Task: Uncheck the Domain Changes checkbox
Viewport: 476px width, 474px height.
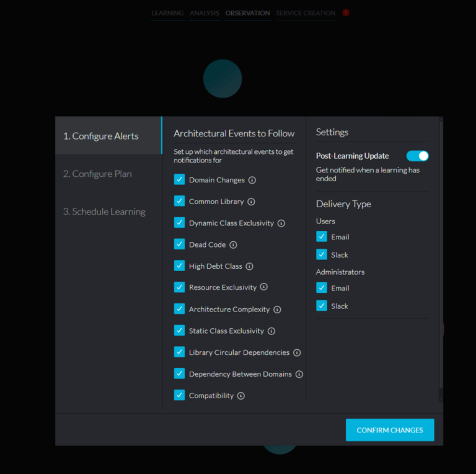Action: click(x=179, y=180)
